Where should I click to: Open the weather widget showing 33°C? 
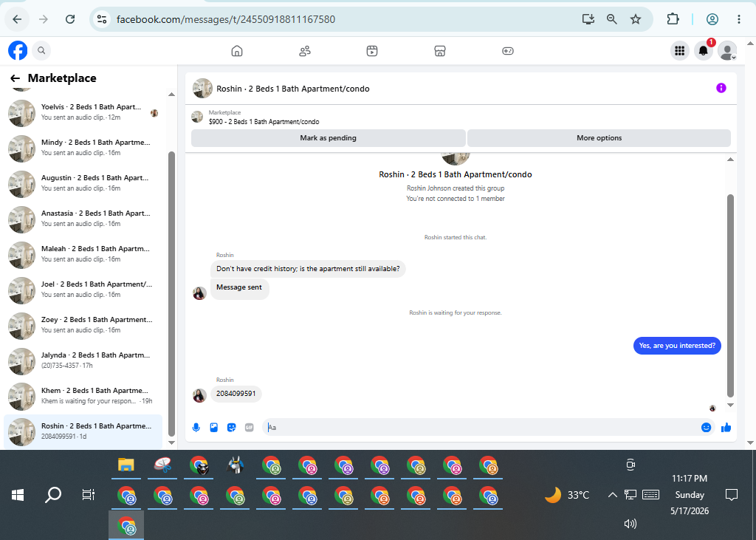click(x=567, y=495)
